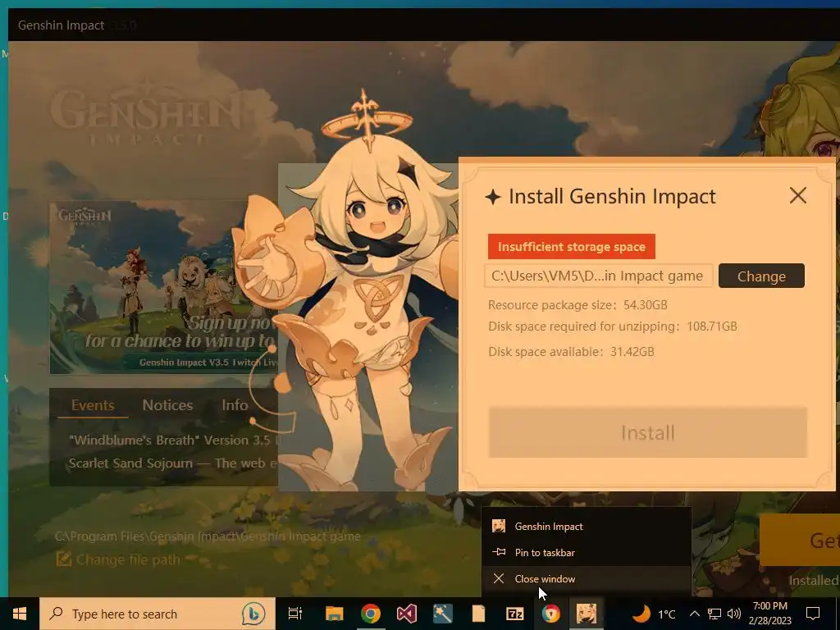
Task: Switch to the Events tab
Action: (93, 405)
